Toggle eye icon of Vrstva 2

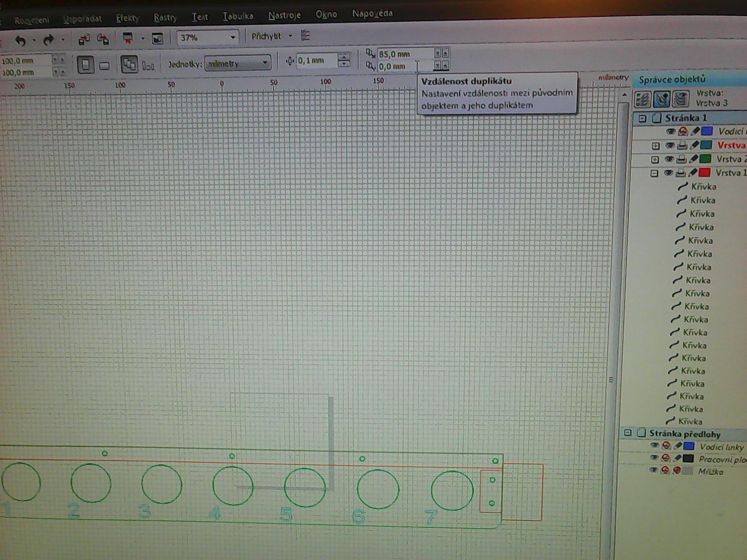(669, 160)
